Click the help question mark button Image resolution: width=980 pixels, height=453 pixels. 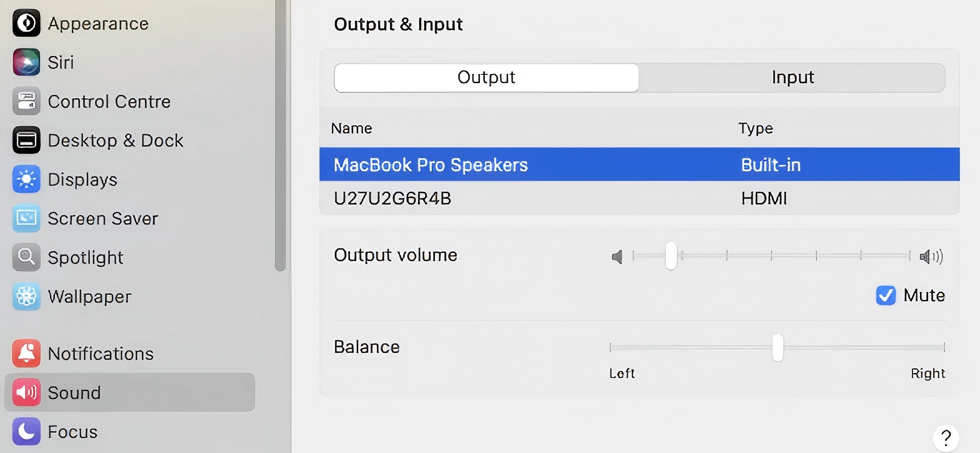click(946, 438)
